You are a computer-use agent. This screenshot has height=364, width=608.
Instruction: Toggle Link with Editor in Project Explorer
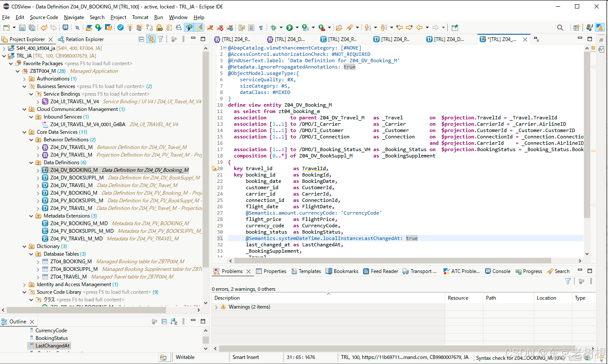[x=151, y=39]
